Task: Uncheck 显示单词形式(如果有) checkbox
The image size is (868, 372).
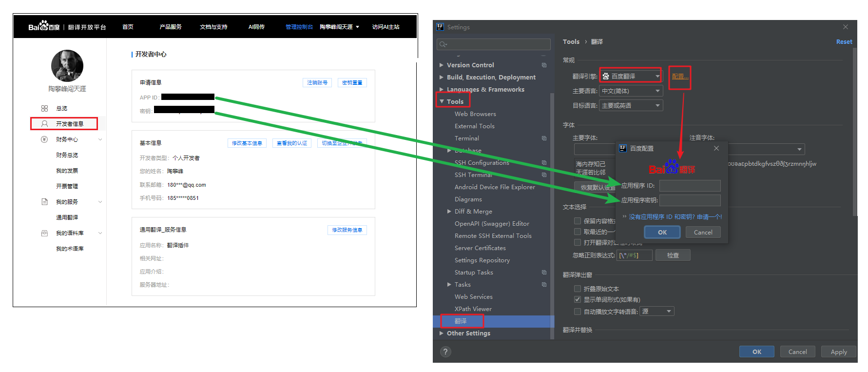Action: click(578, 299)
